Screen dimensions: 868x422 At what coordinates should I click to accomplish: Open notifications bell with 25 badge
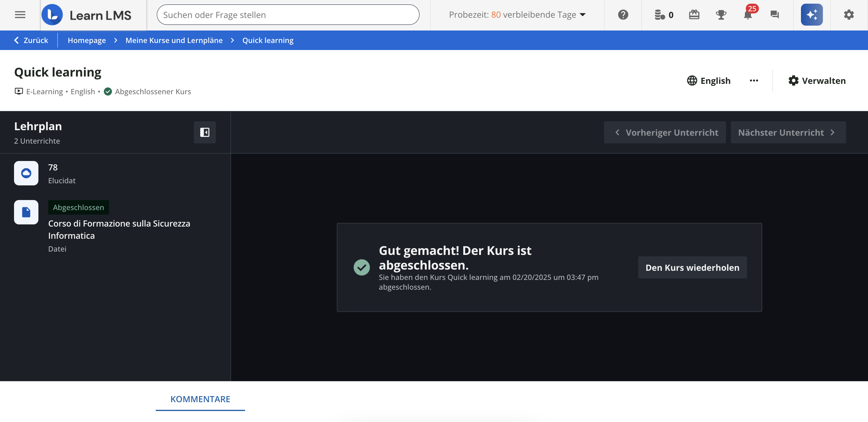(748, 15)
